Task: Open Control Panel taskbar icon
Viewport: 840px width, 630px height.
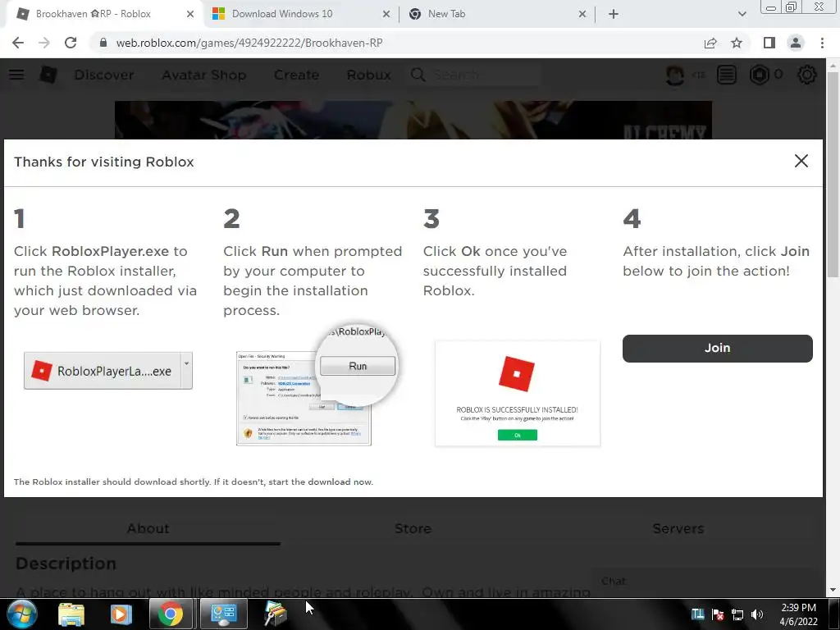Action: pyautogui.click(x=223, y=614)
